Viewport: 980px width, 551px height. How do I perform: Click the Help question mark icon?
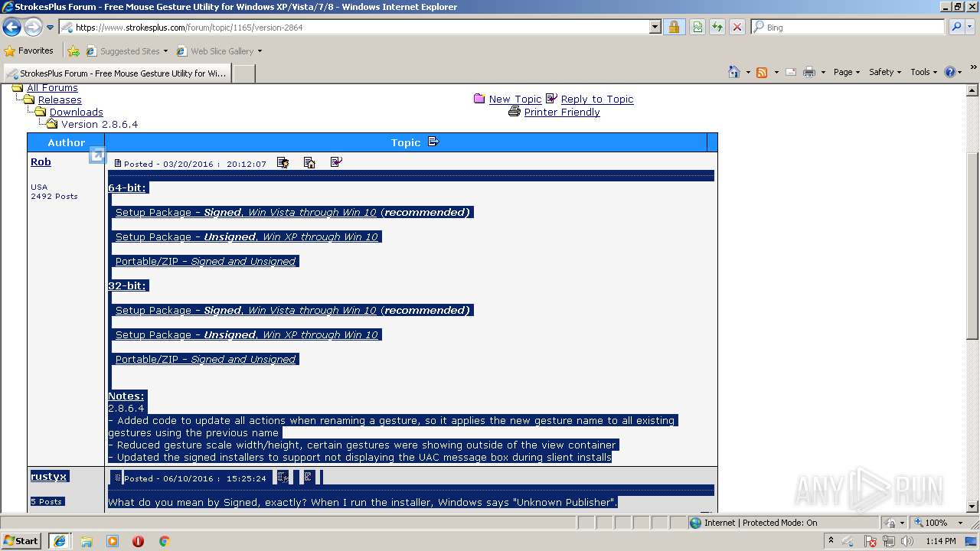pyautogui.click(x=949, y=72)
